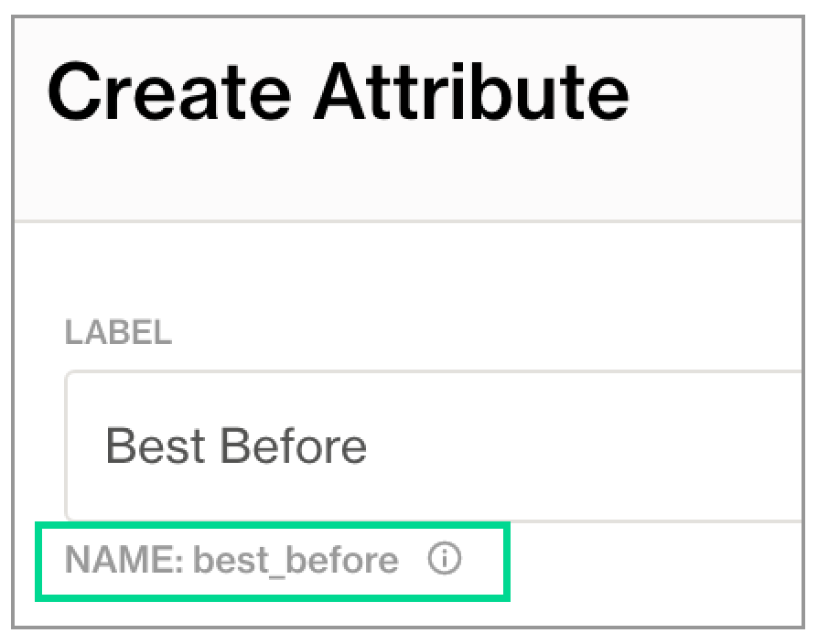Image resolution: width=818 pixels, height=644 pixels.
Task: Click the NAME: prefix text
Action: 124,560
